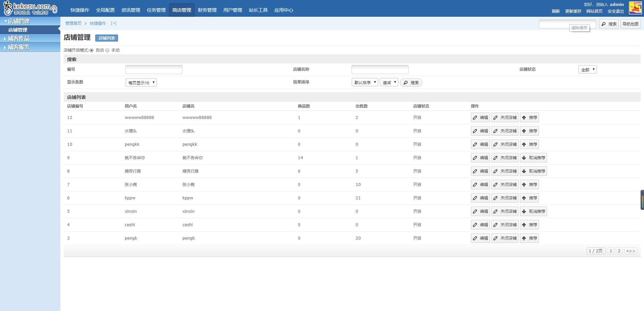Go to page 2 in pagination
This screenshot has width=644, height=311.
619,251
